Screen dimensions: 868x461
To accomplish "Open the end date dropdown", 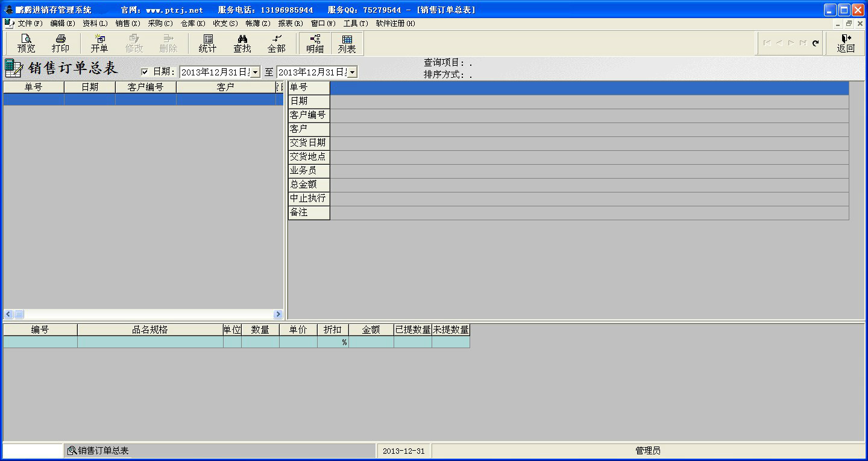I will pyautogui.click(x=353, y=72).
